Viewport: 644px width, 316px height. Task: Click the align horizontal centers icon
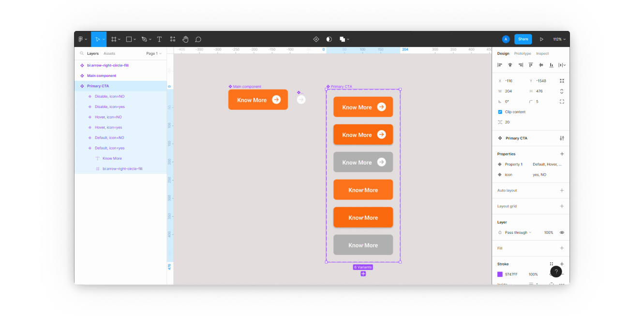pos(510,65)
